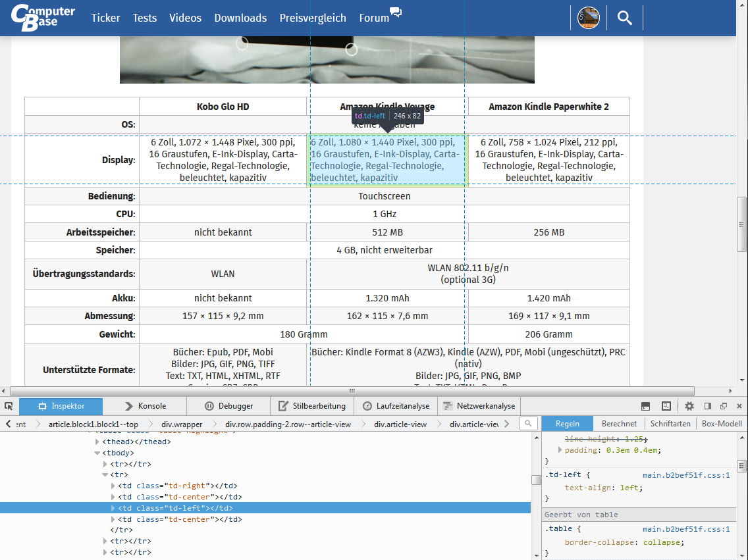
Task: Select the Berechnet sidebar tab
Action: [x=619, y=423]
